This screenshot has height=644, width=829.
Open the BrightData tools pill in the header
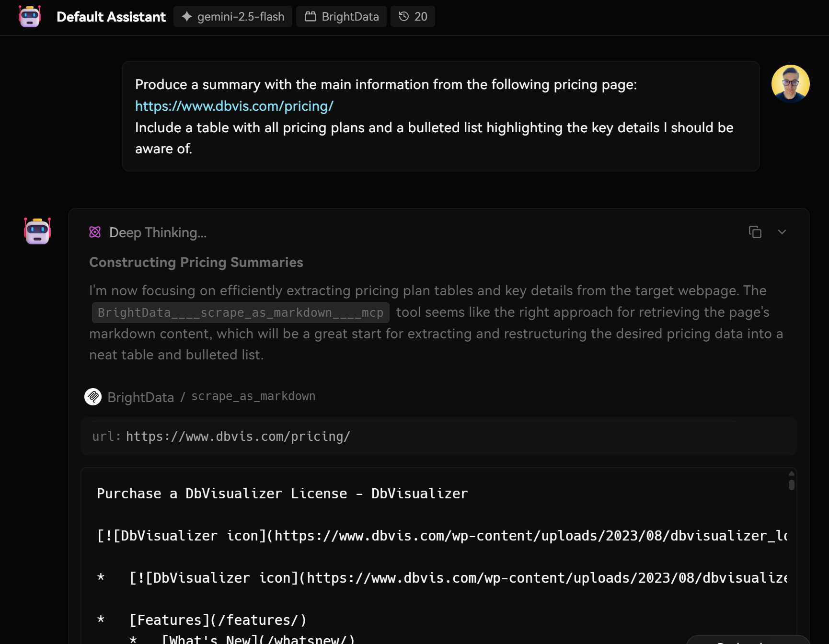(x=341, y=16)
